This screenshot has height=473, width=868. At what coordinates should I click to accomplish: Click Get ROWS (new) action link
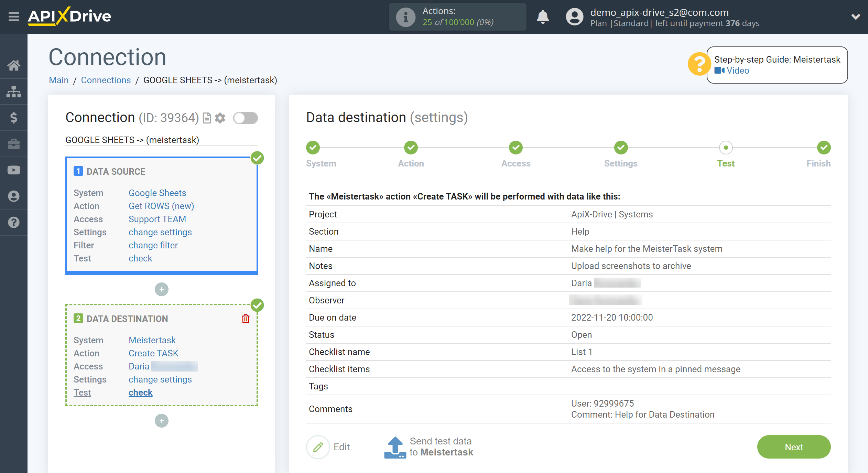tap(161, 206)
